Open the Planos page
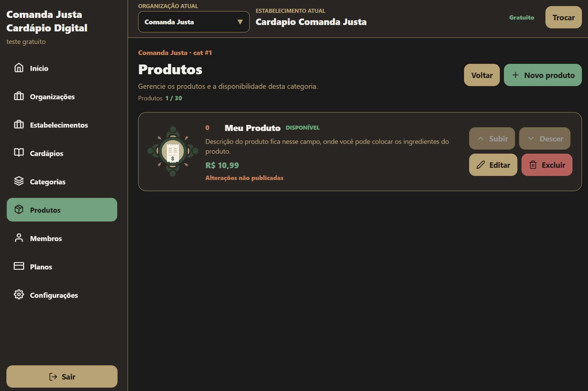The image size is (588, 391). [x=62, y=267]
